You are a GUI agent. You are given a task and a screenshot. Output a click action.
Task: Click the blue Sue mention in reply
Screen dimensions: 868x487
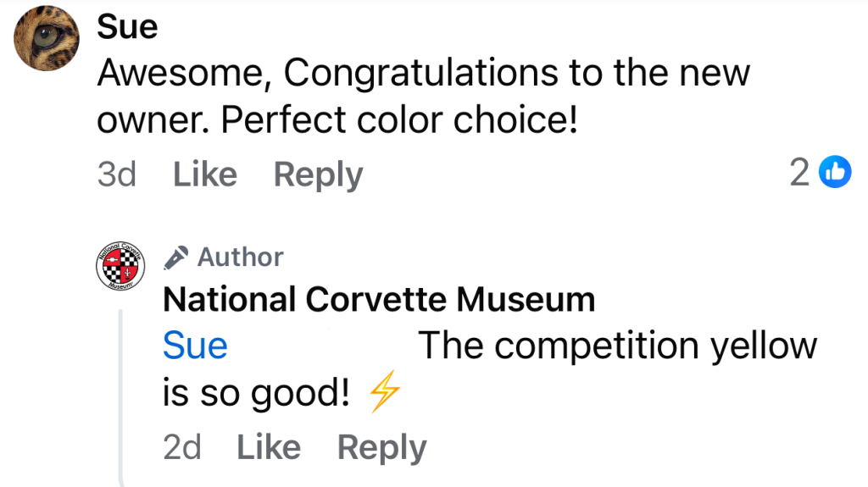(195, 346)
